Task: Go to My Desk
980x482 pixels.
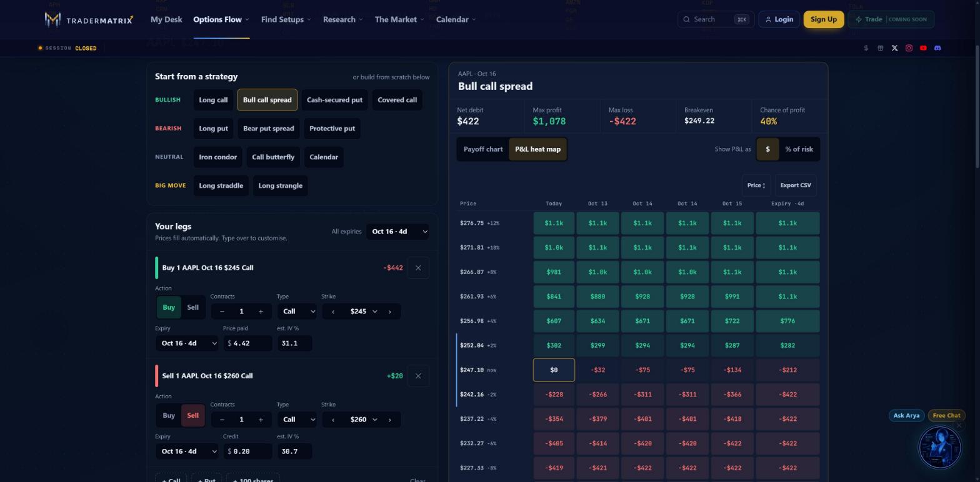Action: click(166, 19)
